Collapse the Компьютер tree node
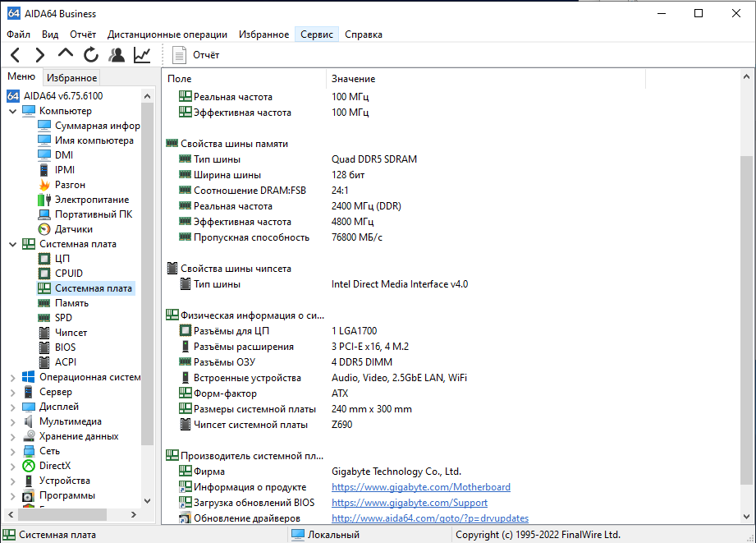Image resolution: width=756 pixels, height=543 pixels. click(12, 111)
